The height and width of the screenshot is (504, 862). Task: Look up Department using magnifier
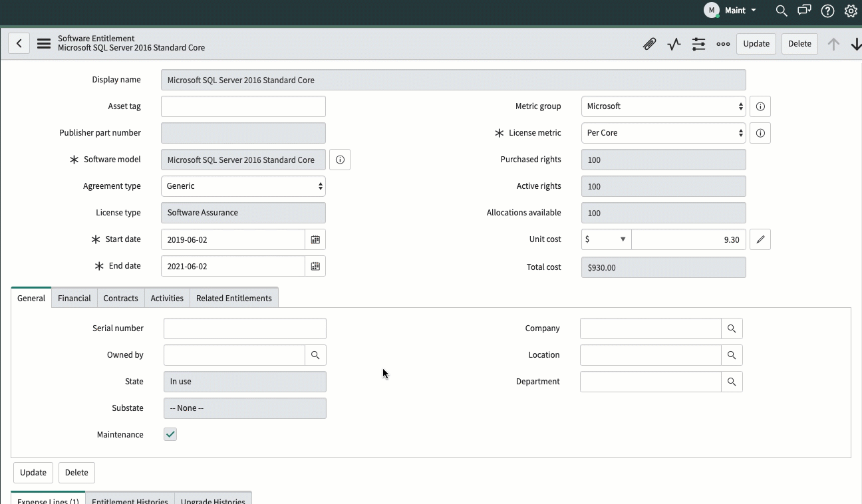tap(732, 382)
